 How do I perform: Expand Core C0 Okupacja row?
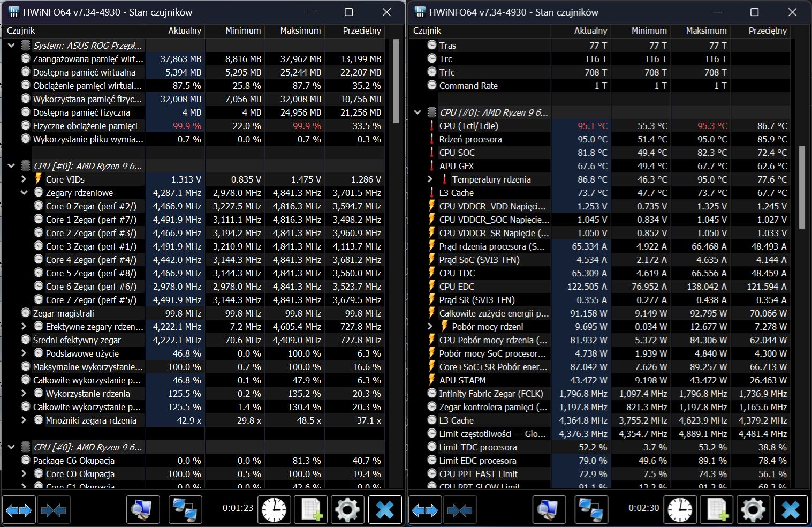[x=24, y=474]
